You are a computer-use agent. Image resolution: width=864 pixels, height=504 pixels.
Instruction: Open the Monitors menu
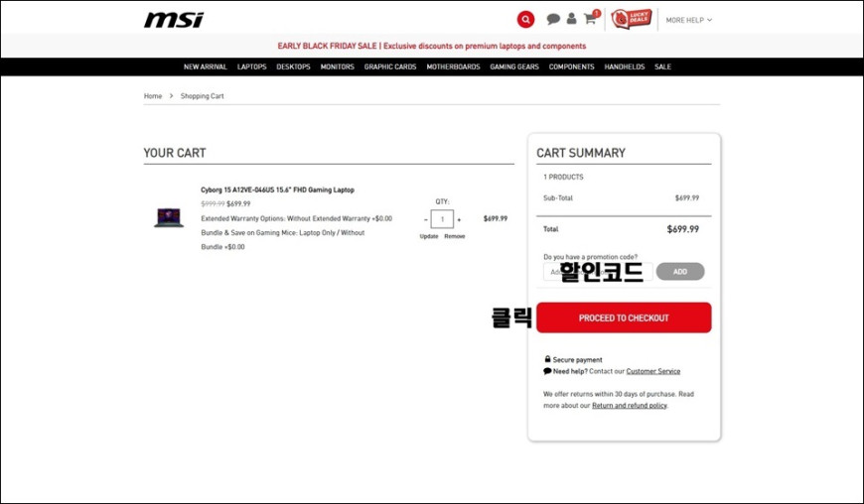click(x=338, y=66)
